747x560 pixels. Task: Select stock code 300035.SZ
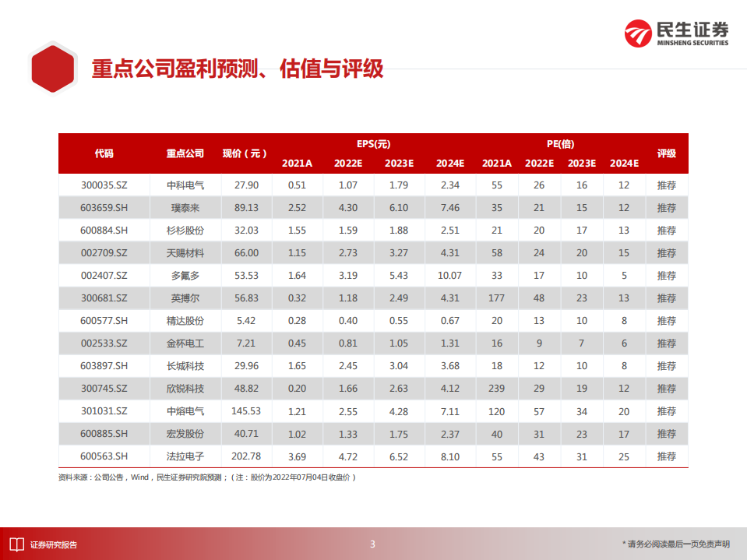pyautogui.click(x=104, y=185)
